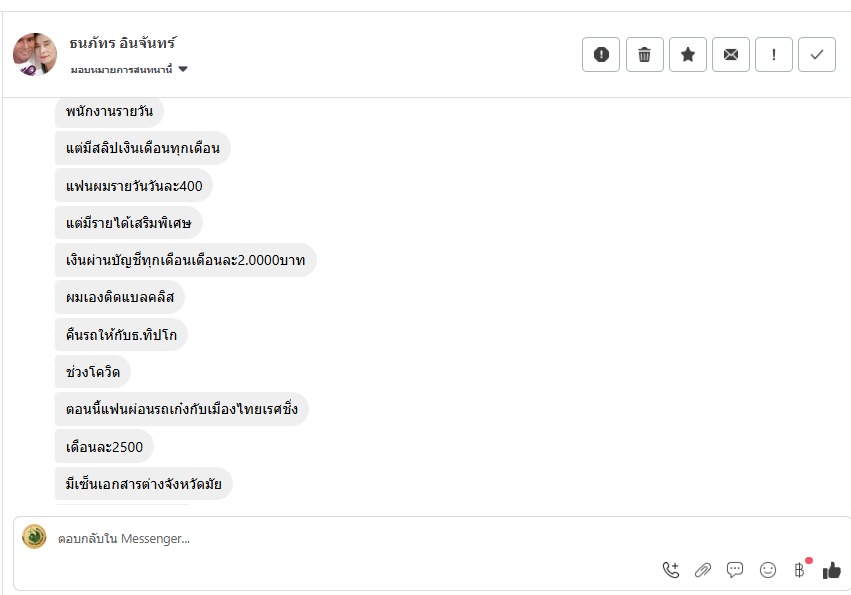This screenshot has height=595, width=851.
Task: Click the phone call icon
Action: (670, 570)
